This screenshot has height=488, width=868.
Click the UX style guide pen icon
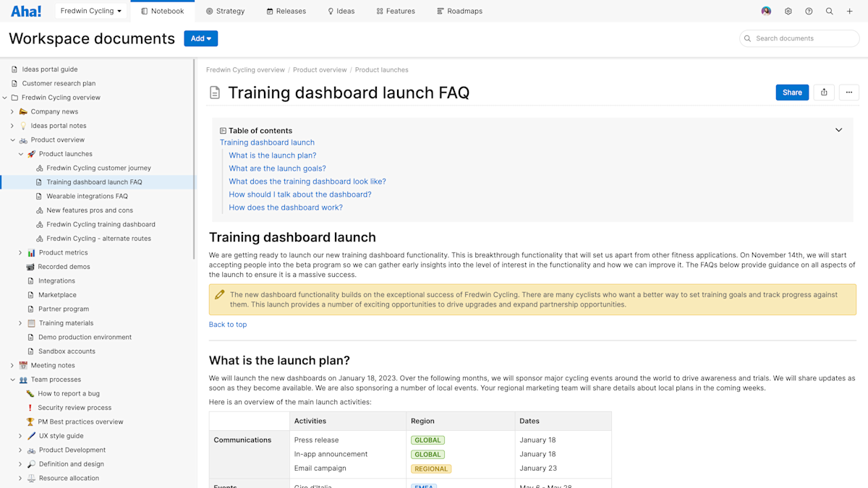pyautogui.click(x=31, y=436)
